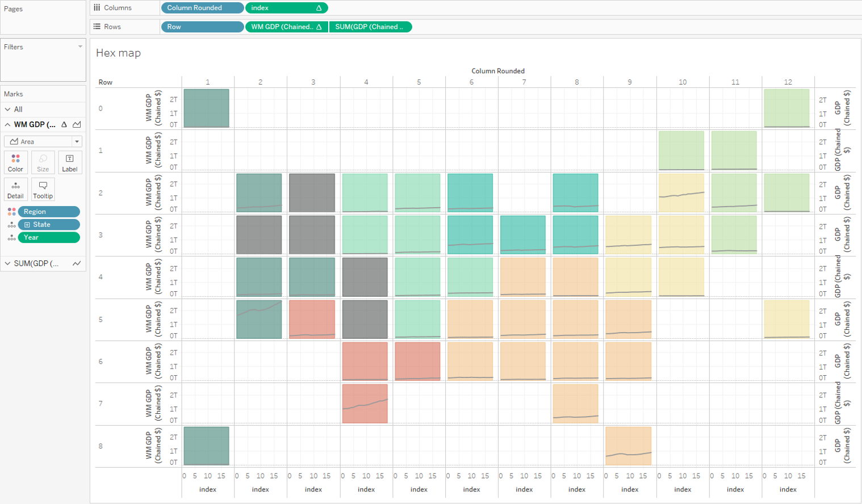This screenshot has height=504, width=862.
Task: Select the red area tile in row 7
Action: point(365,404)
